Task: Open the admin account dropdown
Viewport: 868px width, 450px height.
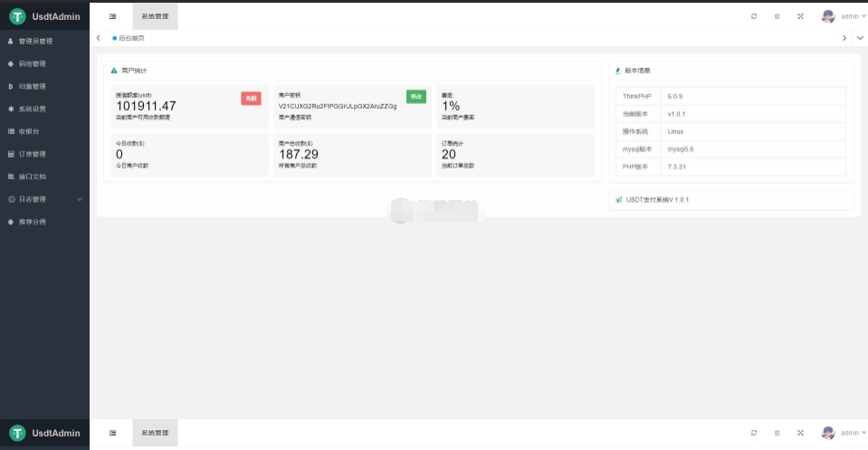Action: coord(853,16)
